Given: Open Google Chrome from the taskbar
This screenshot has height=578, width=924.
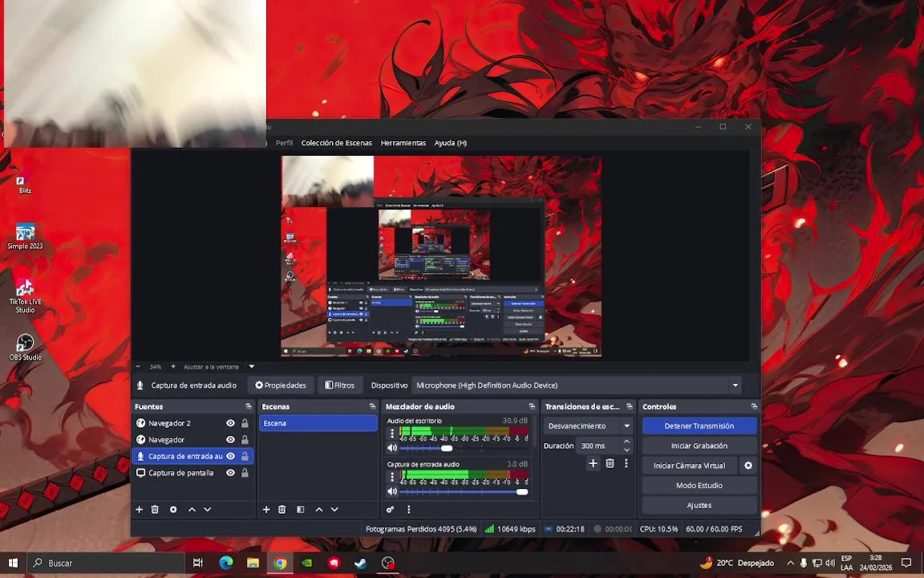Looking at the screenshot, I should pos(281,563).
